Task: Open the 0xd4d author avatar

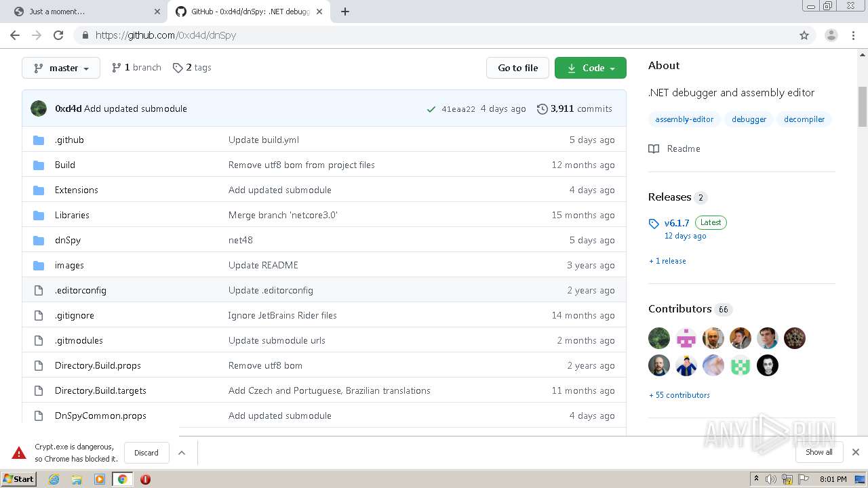Action: 39,108
